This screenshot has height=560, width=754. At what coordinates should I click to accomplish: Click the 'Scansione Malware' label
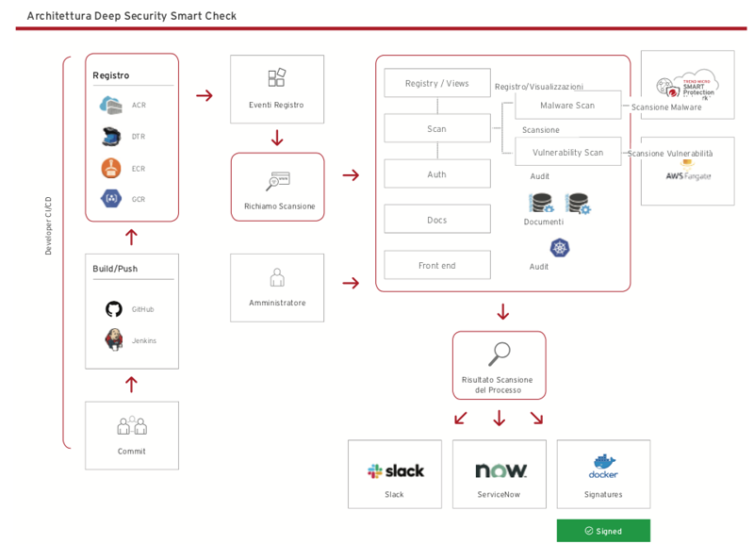666,107
